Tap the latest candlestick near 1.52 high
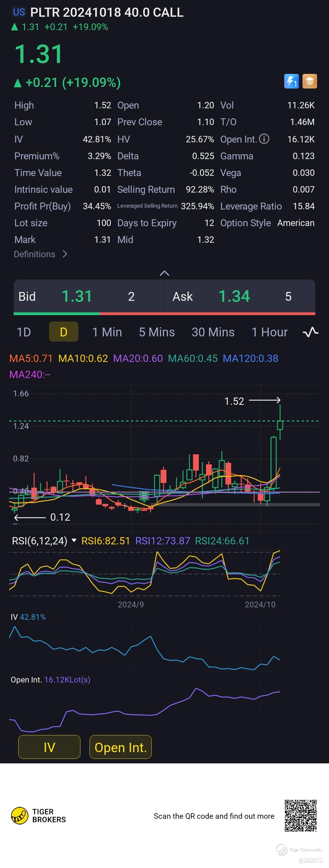Image resolution: width=329 pixels, height=868 pixels. coord(280,425)
